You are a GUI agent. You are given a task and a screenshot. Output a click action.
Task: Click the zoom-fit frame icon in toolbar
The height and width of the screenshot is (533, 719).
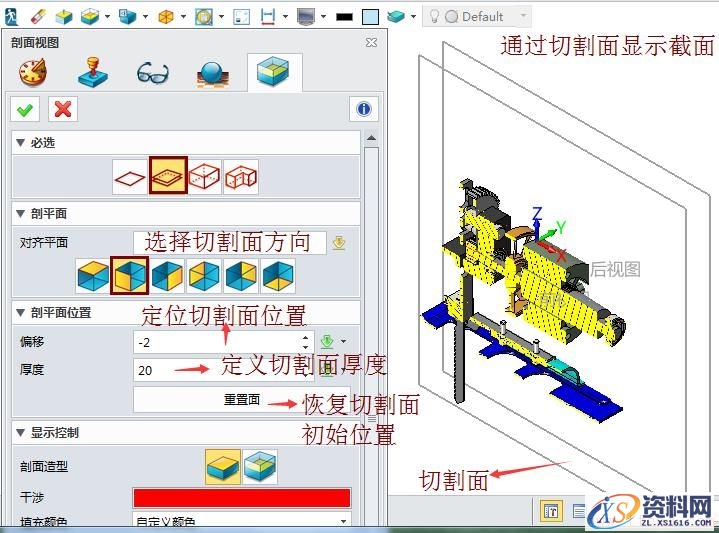204,17
